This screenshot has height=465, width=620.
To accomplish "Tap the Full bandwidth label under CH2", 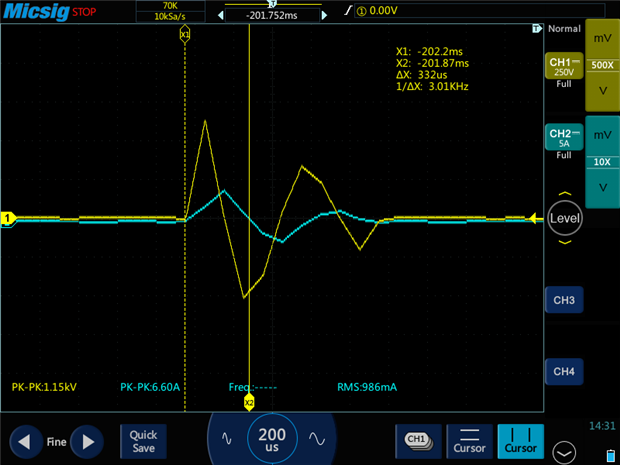I will point(564,155).
